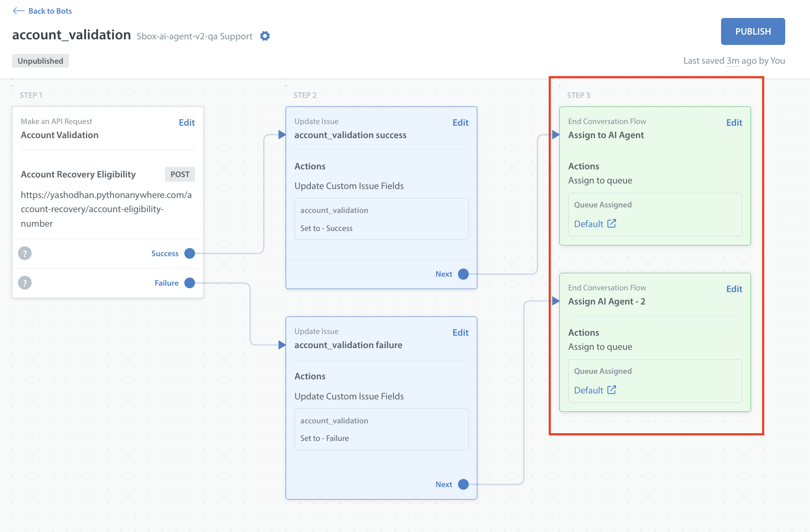This screenshot has height=532, width=810.
Task: Click the back arrow to Bots
Action: [18, 11]
